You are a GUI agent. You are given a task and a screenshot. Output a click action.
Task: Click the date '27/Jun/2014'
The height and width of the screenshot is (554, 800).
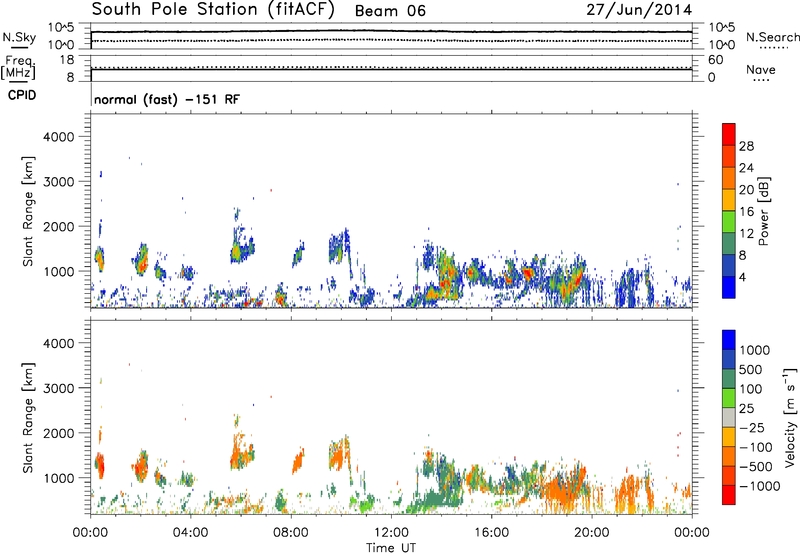tap(639, 10)
